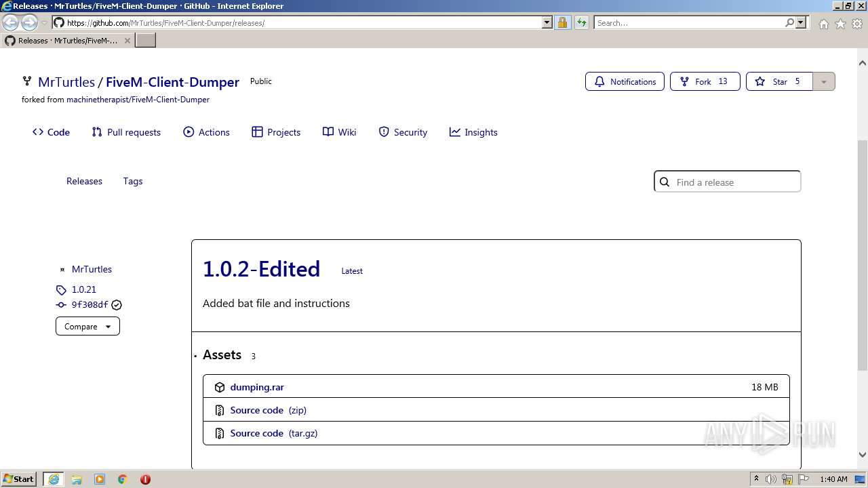Switch to the Projects tab
This screenshot has width=868, height=488.
point(276,132)
